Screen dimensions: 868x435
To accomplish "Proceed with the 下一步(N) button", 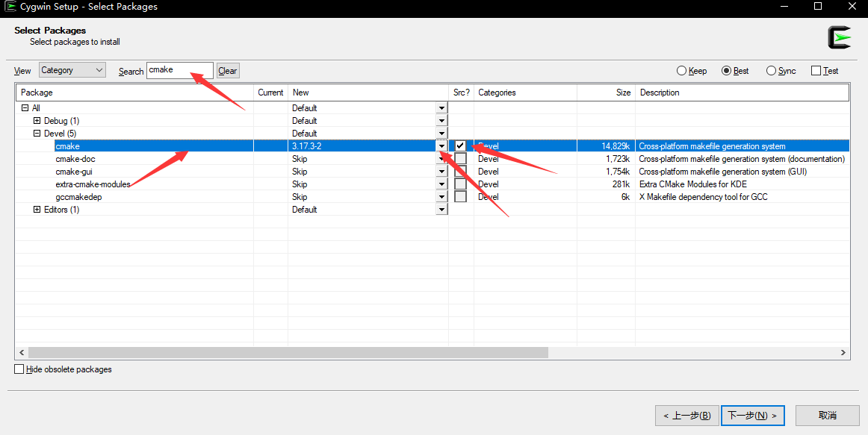I will coord(753,416).
